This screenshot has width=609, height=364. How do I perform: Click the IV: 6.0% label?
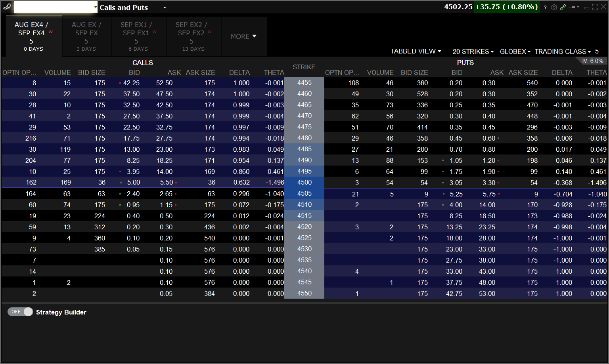pyautogui.click(x=592, y=61)
